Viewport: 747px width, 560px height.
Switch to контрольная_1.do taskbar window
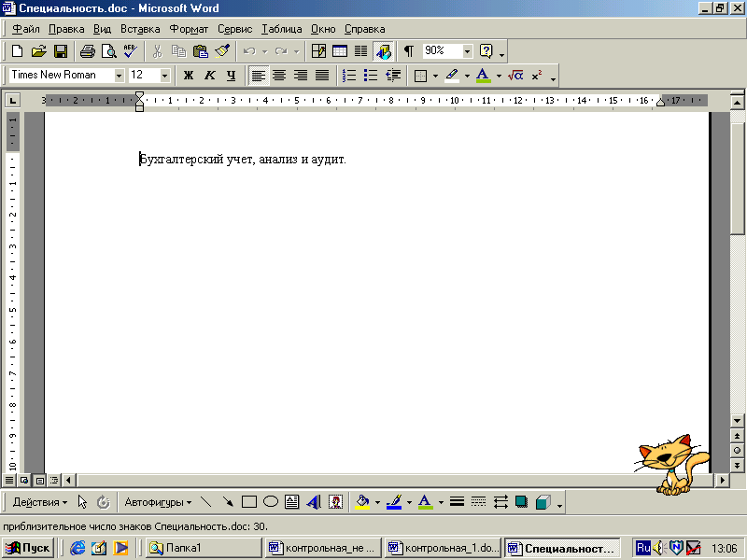pos(443,548)
